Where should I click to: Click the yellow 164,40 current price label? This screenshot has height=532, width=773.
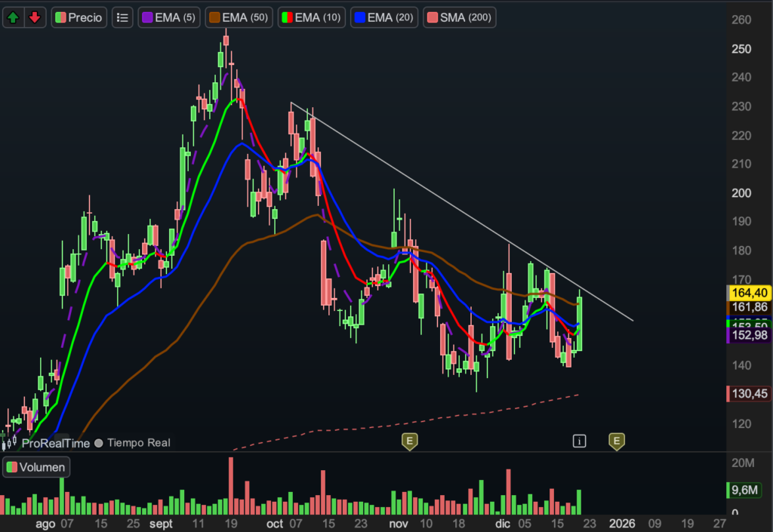[747, 293]
